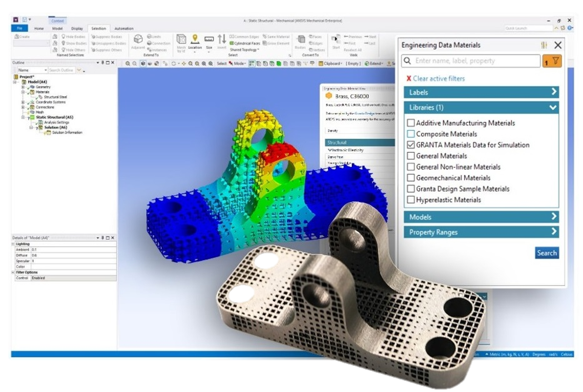This screenshot has width=583, height=392.
Task: Select Analysis Settings tree item
Action: [x=56, y=122]
